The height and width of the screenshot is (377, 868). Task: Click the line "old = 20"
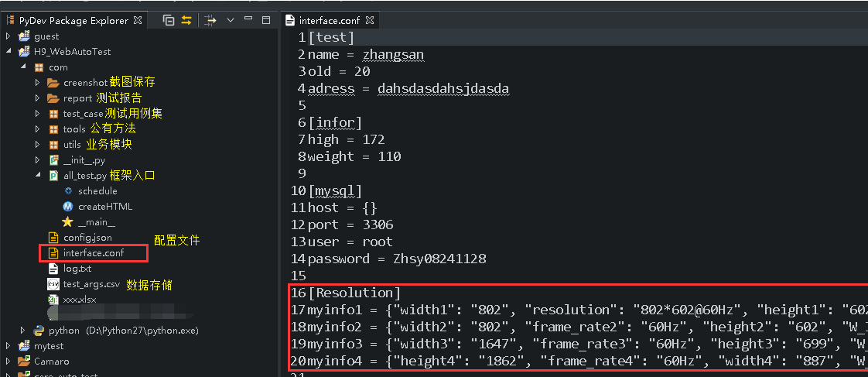(339, 72)
